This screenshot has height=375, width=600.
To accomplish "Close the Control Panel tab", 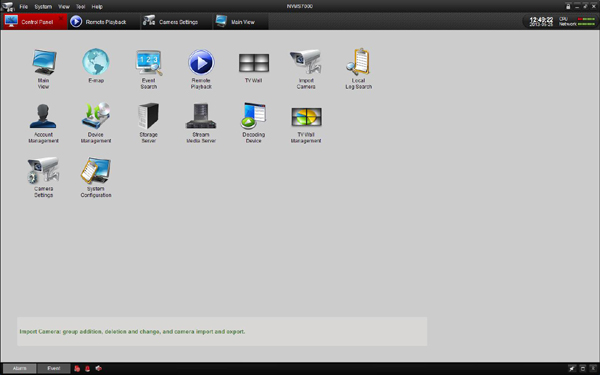I will pos(61,18).
